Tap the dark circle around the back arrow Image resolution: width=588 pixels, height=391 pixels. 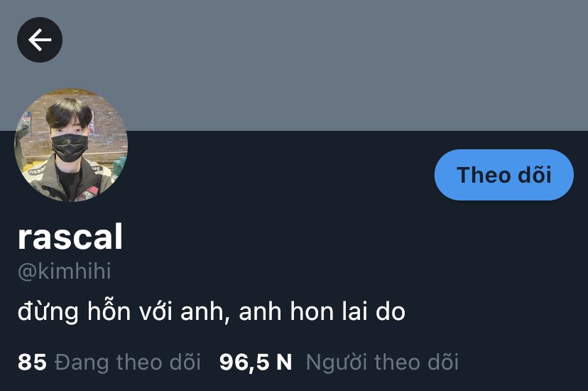(x=40, y=40)
